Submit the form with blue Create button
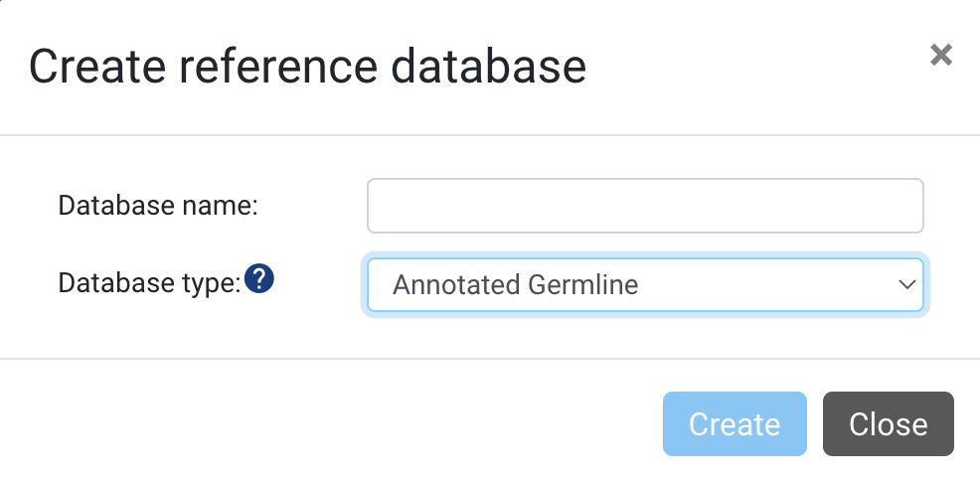Screen dimensions: 980x485 tap(735, 423)
